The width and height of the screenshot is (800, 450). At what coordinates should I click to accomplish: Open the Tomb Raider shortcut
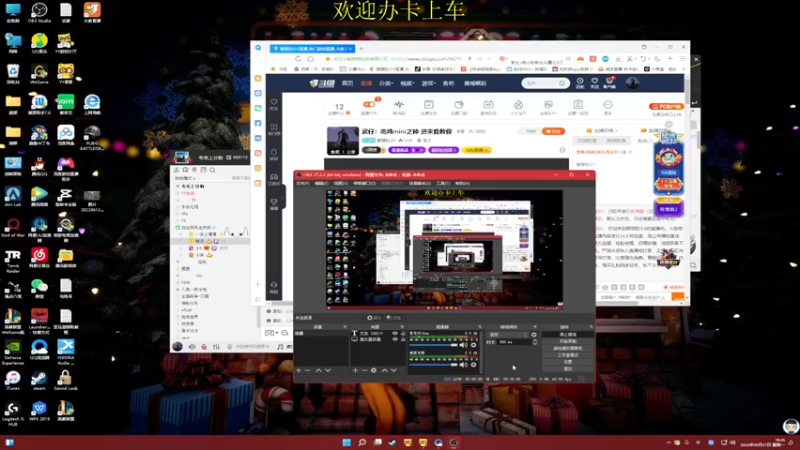tap(13, 261)
